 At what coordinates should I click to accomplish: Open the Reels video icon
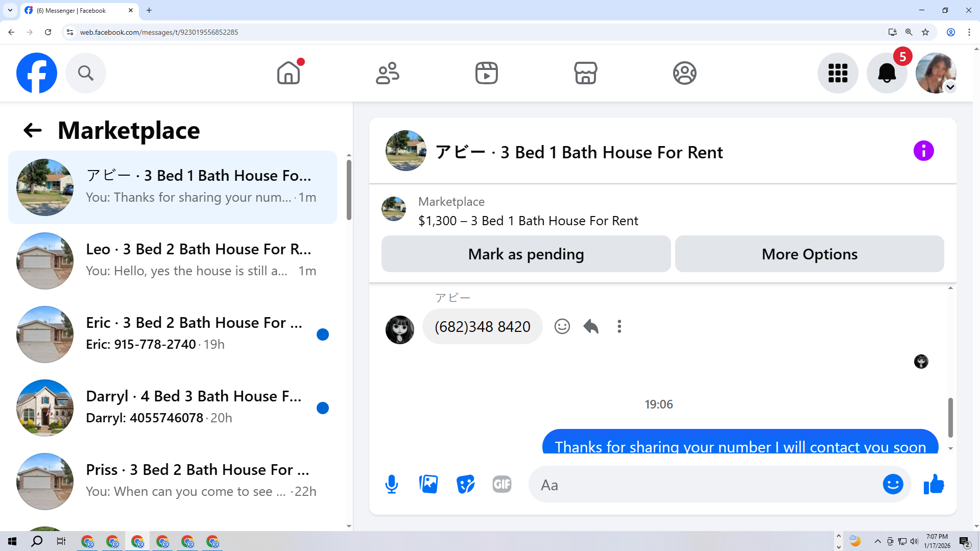click(x=487, y=73)
